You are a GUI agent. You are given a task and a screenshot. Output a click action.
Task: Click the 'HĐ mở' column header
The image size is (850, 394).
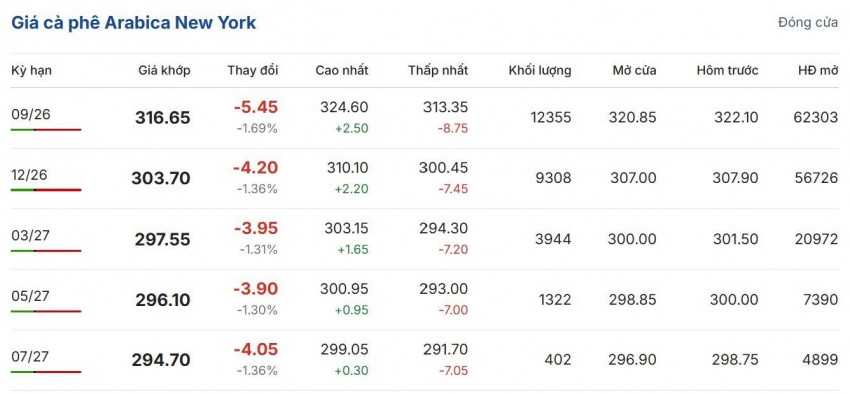pyautogui.click(x=818, y=70)
